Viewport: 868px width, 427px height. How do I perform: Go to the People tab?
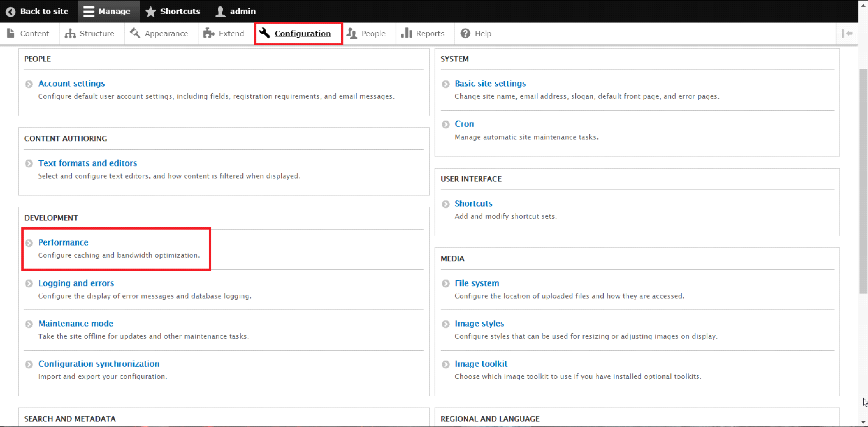[366, 34]
